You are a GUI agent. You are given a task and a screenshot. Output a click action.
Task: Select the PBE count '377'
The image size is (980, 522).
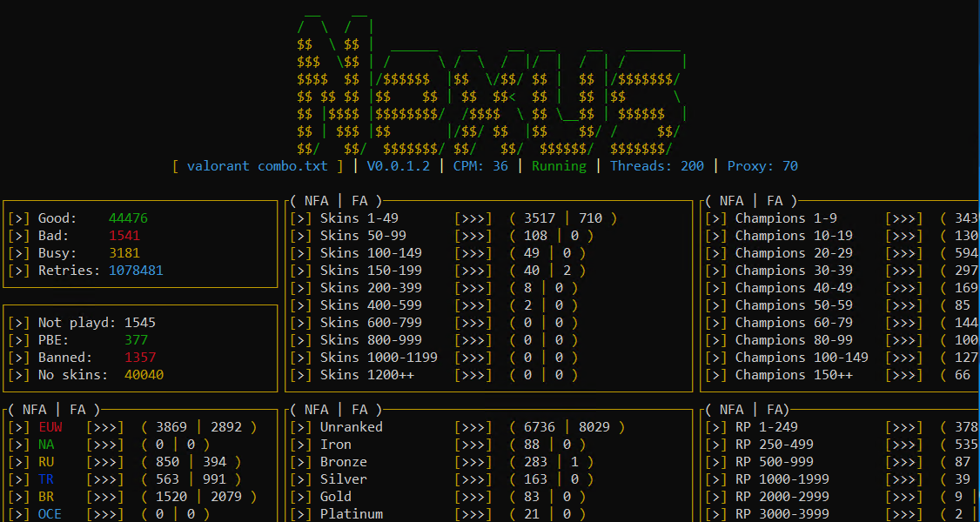[136, 340]
